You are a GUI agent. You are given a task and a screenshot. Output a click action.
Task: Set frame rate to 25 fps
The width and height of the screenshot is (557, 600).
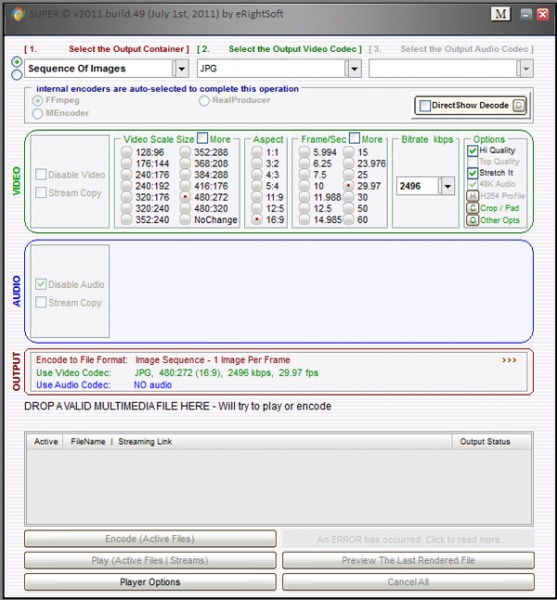pyautogui.click(x=348, y=175)
